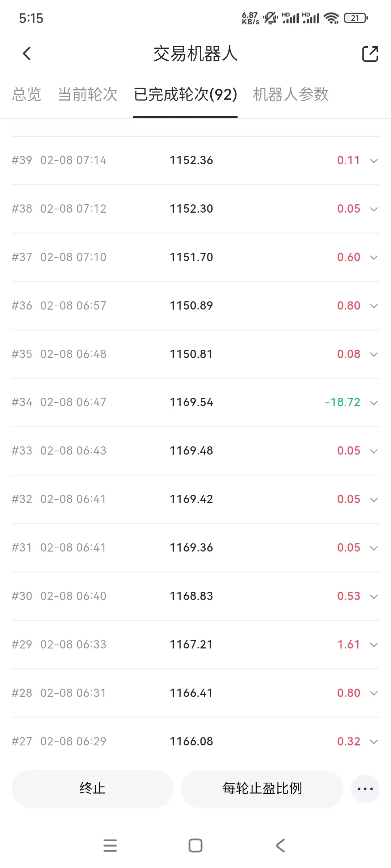Expand round #34 with -18.72 loss

pyautogui.click(x=374, y=403)
